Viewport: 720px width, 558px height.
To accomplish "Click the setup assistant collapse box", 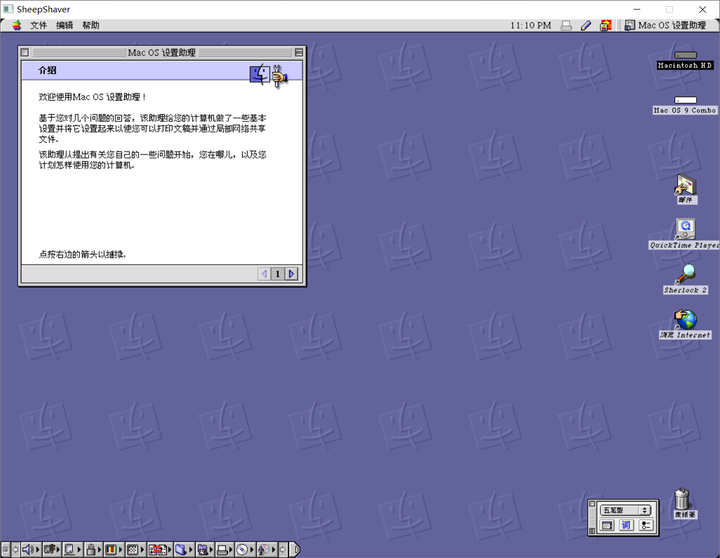I will [299, 52].
